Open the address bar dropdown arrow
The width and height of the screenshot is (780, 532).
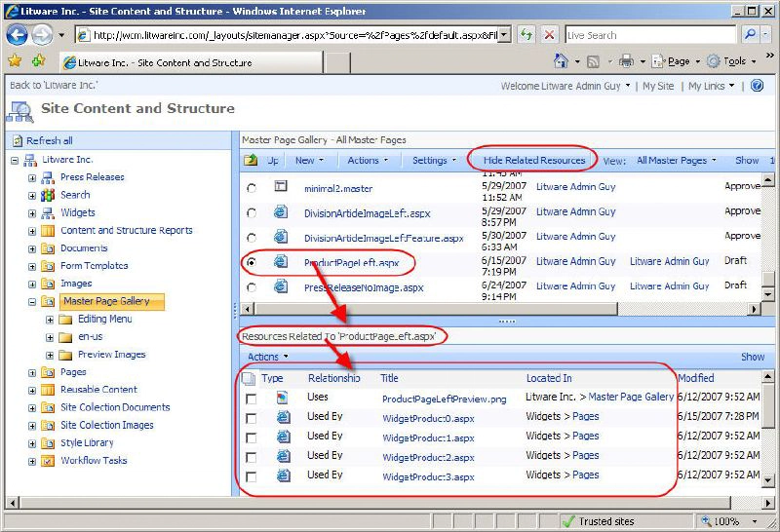tap(504, 35)
